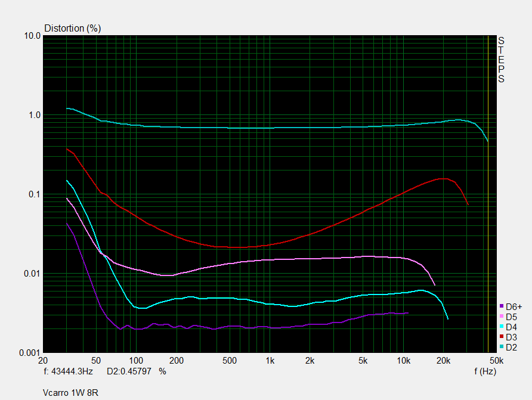Viewport: 532px width, 400px height.
Task: Click the 0.001 y-axis tick label
Action: [x=30, y=353]
